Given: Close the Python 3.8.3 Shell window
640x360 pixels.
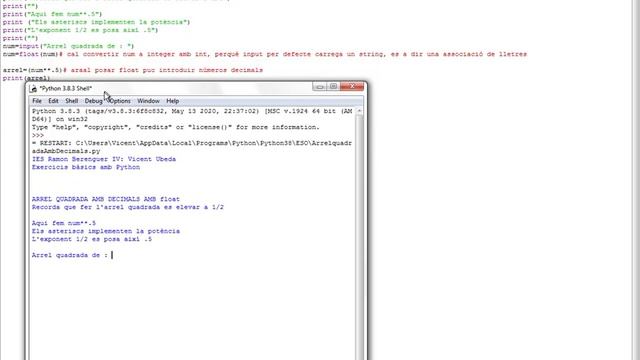Looking at the screenshot, I should point(352,87).
